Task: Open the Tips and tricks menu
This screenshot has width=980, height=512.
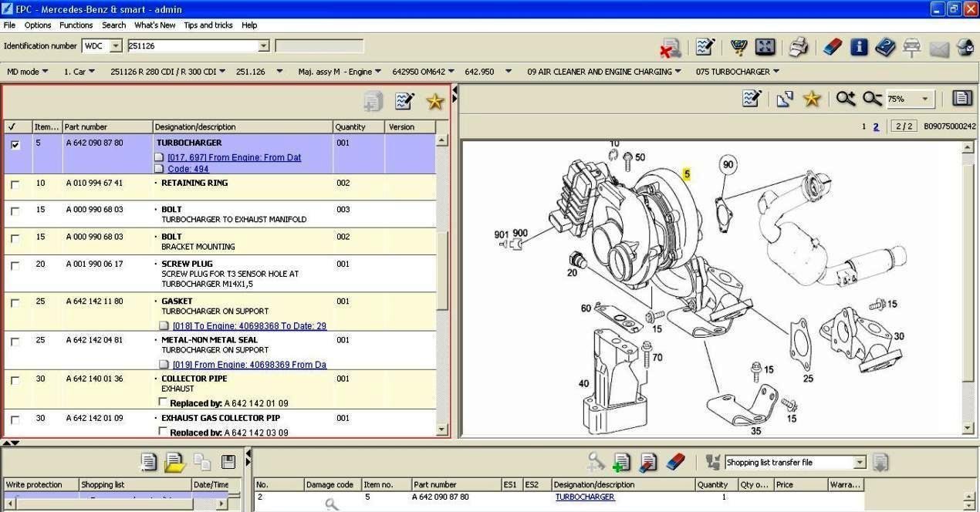Action: click(208, 25)
